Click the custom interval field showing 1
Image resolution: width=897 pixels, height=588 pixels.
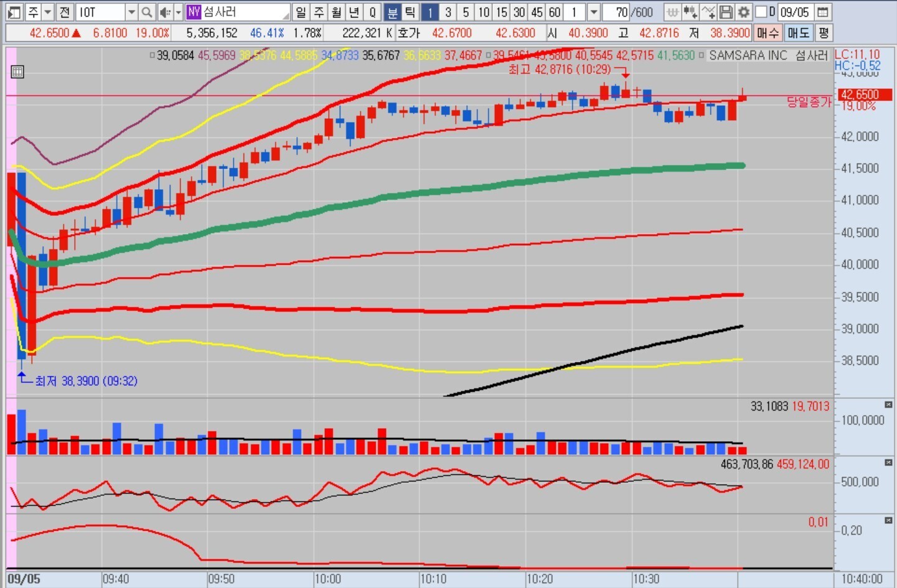point(575,12)
